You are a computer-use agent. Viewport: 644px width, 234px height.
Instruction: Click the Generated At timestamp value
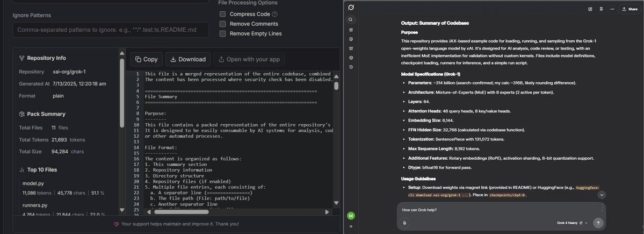(79, 83)
